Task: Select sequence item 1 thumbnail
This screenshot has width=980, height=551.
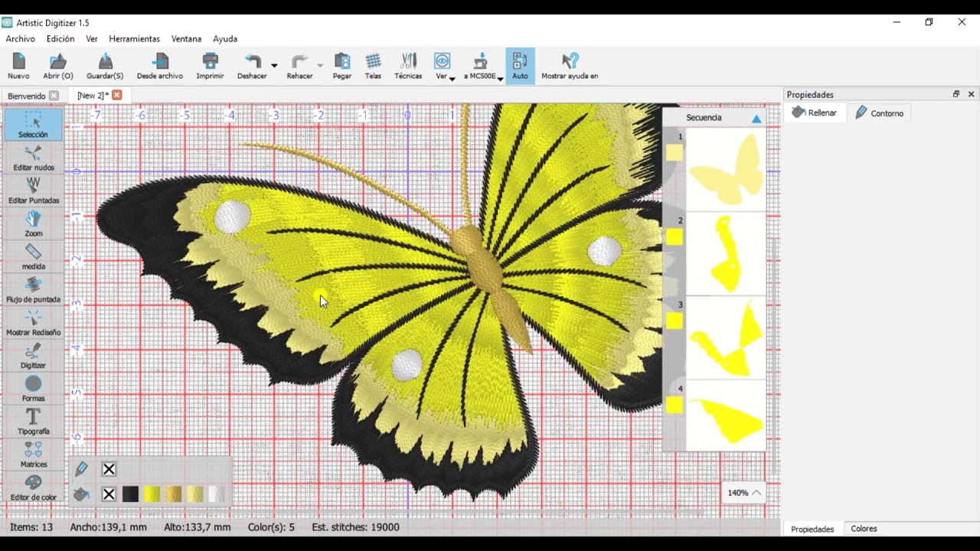Action: click(x=726, y=169)
